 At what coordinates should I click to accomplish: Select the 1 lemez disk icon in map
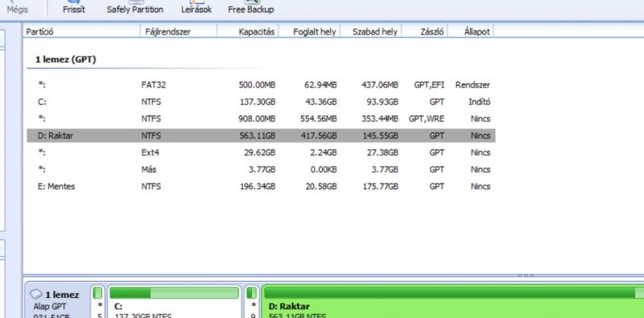(x=36, y=295)
